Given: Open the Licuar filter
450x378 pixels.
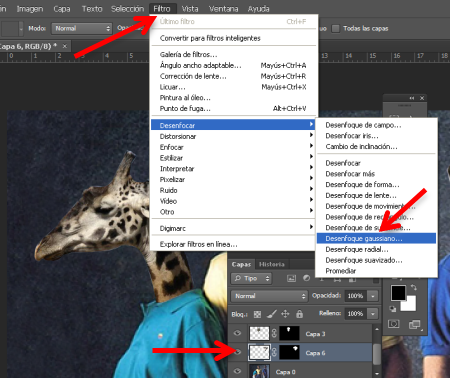Looking at the screenshot, I should point(234,87).
